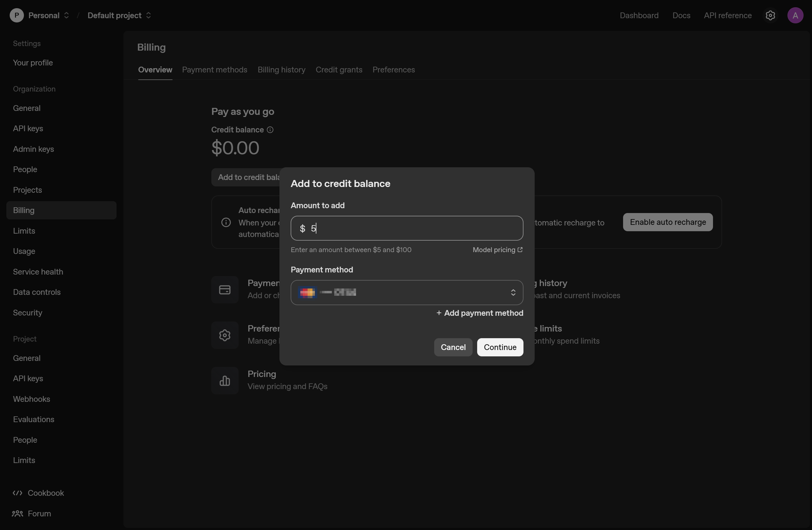The height and width of the screenshot is (530, 812).
Task: Click the profile avatar in the top right
Action: [x=796, y=15]
